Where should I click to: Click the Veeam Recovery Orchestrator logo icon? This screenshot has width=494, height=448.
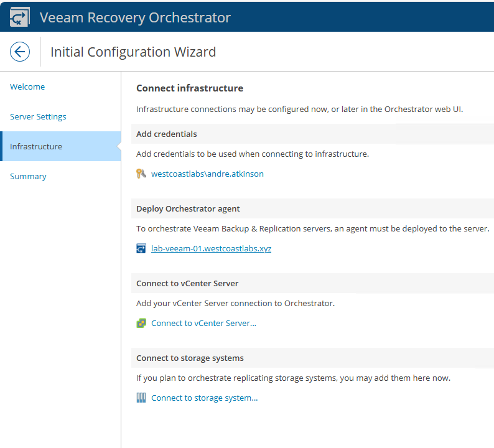point(19,17)
